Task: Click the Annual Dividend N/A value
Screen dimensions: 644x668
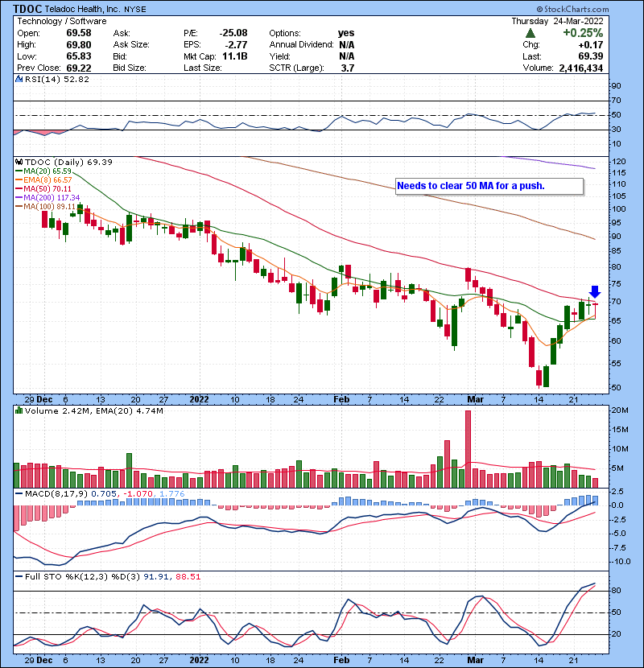Action: coord(347,44)
